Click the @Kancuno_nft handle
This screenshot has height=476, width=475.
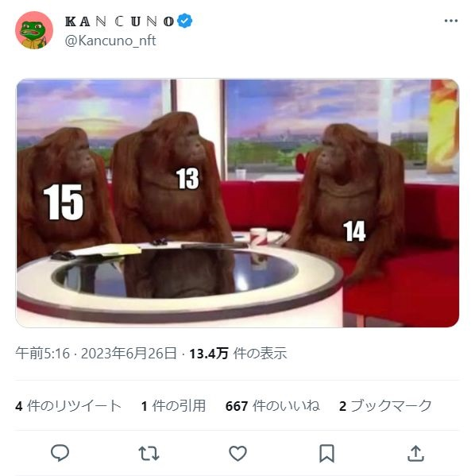point(110,41)
